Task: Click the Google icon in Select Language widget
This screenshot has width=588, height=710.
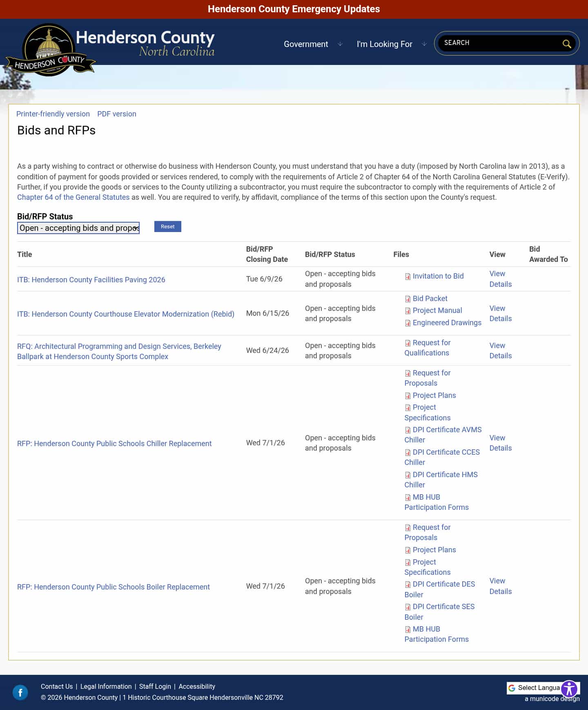Action: (512, 688)
